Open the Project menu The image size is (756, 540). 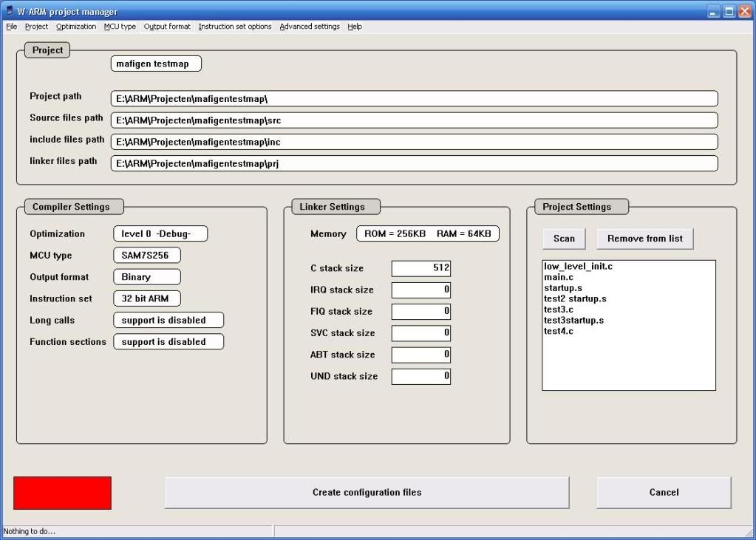click(x=37, y=27)
